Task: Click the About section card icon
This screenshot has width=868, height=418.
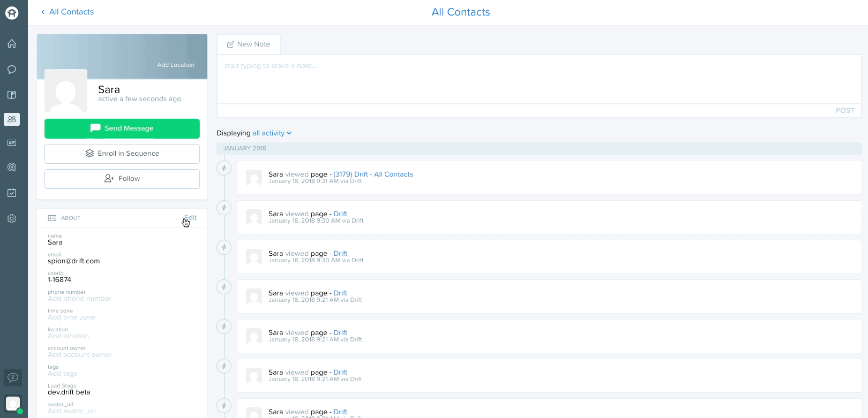Action: coord(52,218)
